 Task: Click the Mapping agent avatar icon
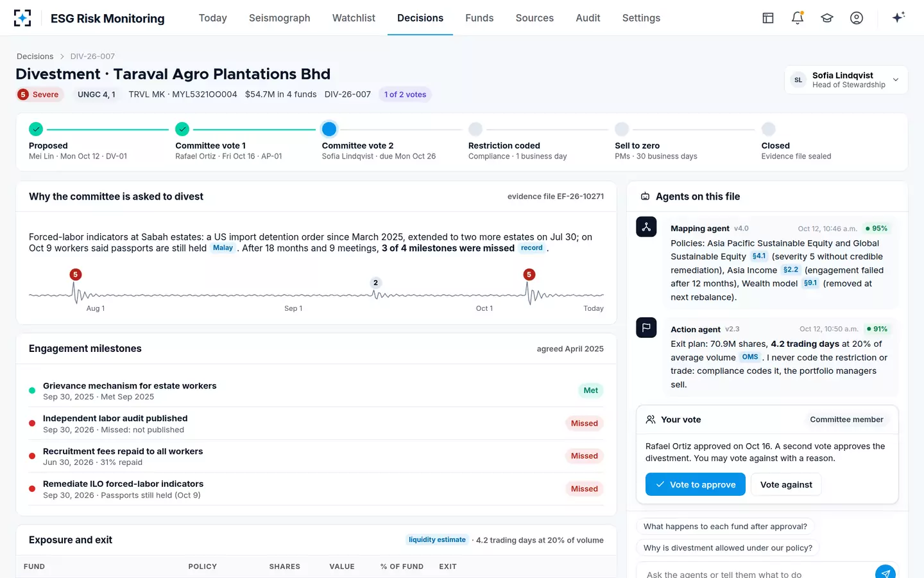coord(646,227)
